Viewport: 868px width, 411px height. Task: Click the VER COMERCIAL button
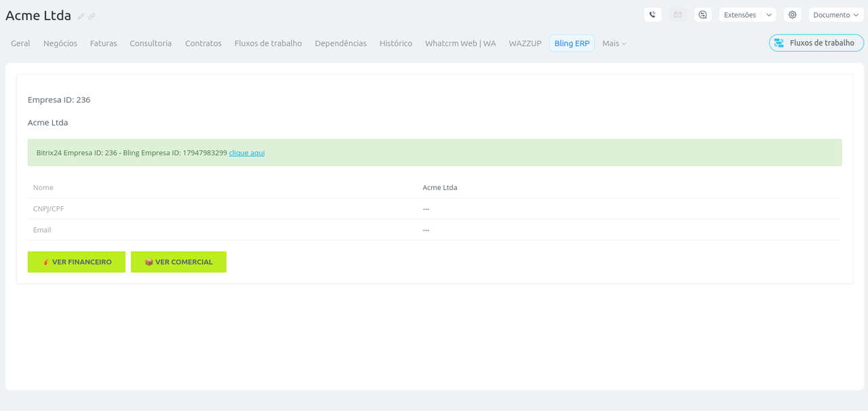pos(178,262)
